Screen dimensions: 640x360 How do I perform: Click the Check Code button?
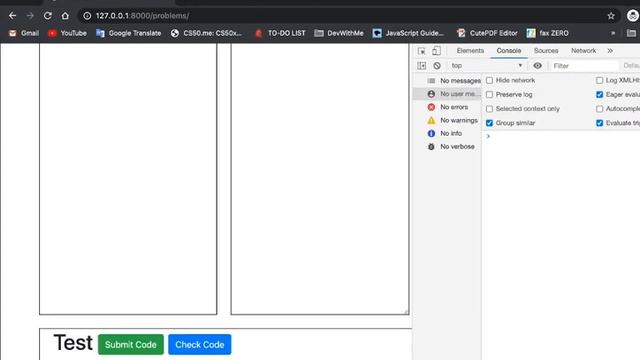[200, 344]
